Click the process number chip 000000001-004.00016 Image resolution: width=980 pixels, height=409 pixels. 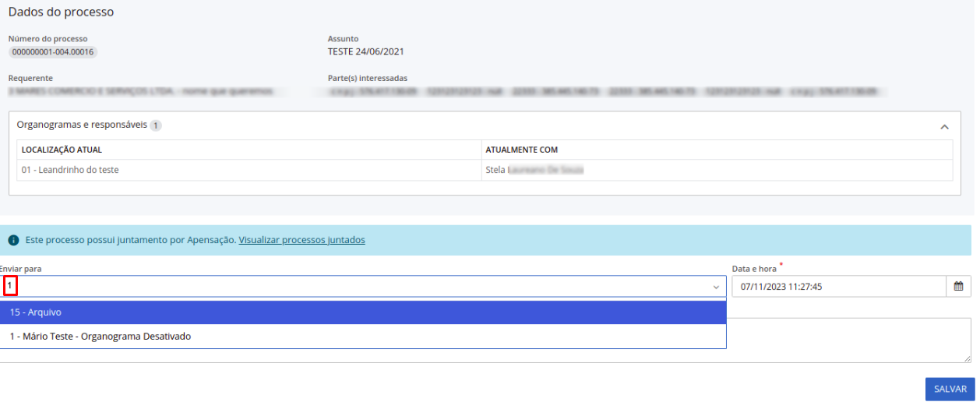[53, 52]
